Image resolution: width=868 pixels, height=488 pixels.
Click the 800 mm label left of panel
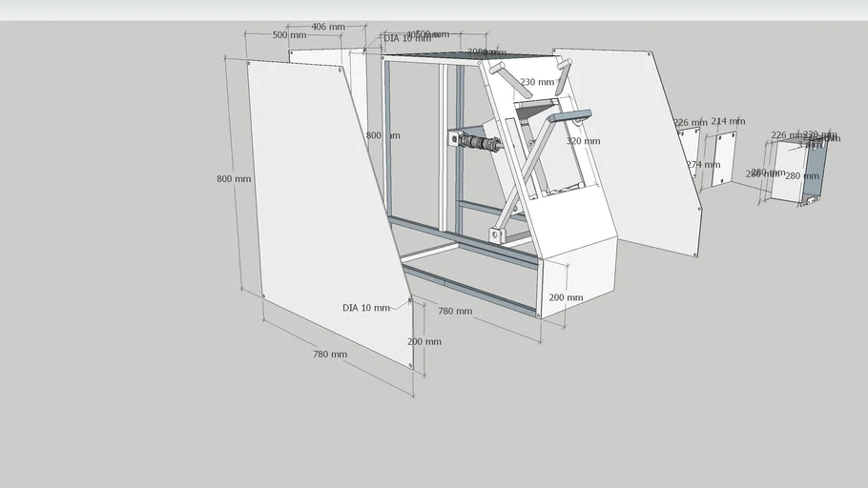(234, 179)
